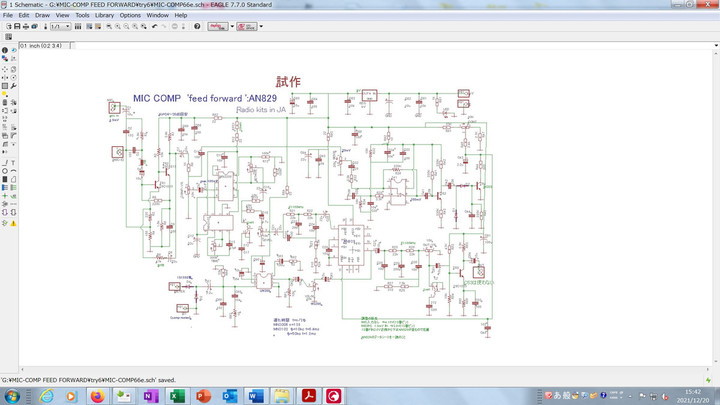Open Help via the question mark icon

pos(197,26)
